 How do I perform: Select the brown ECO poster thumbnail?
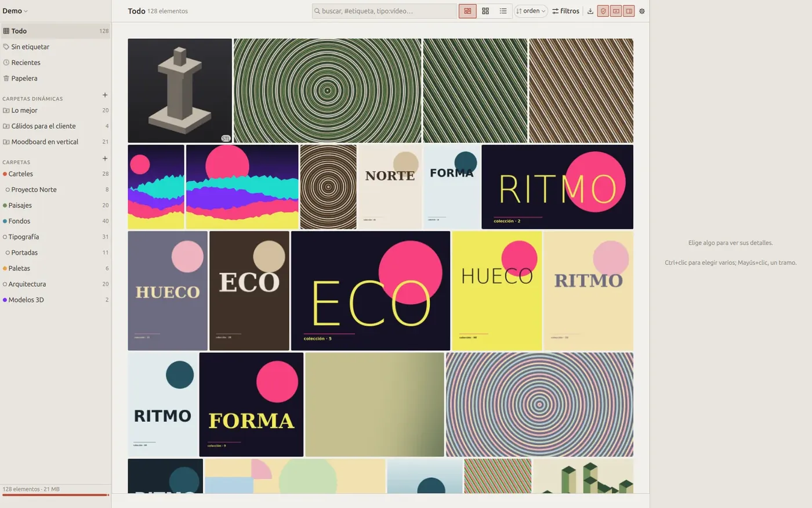tap(249, 291)
